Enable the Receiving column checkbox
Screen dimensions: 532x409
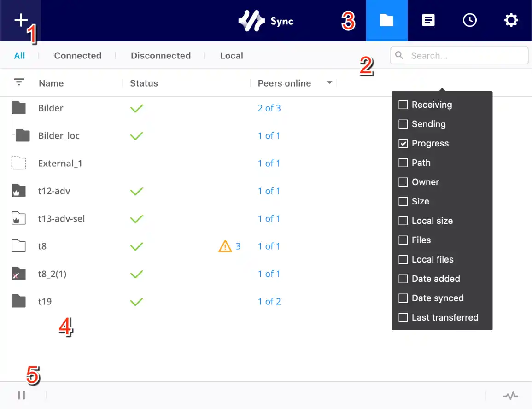coord(403,105)
